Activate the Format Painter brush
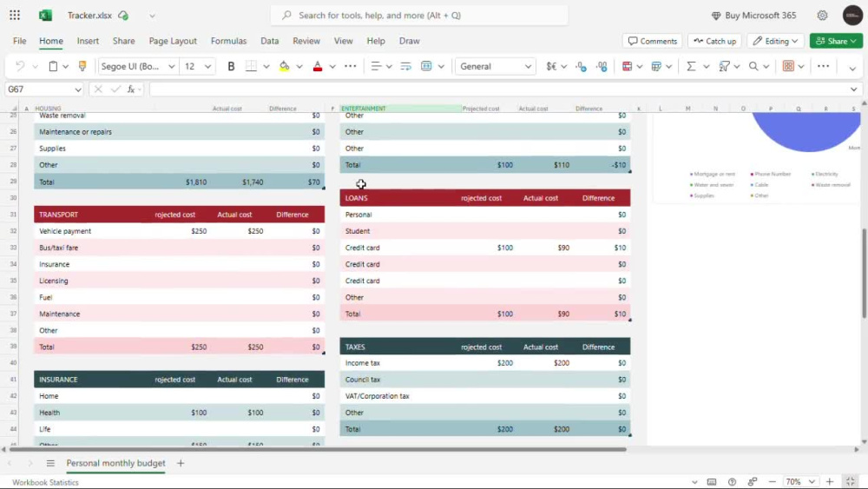The width and height of the screenshot is (868, 489). [82, 67]
